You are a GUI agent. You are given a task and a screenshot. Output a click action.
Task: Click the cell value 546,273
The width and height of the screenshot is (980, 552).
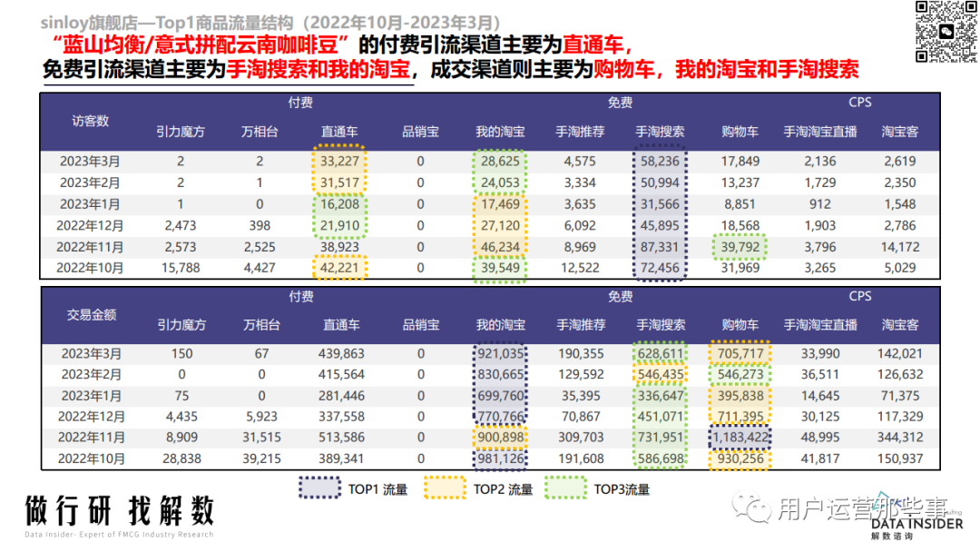(740, 374)
